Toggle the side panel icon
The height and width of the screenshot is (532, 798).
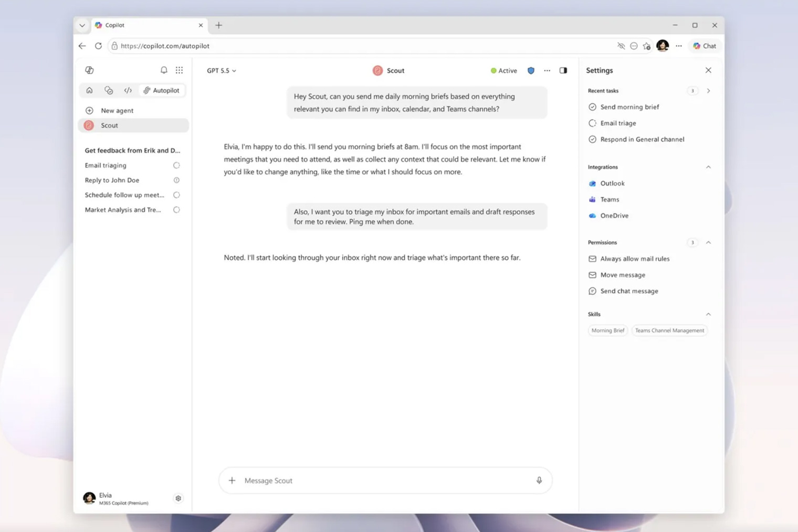[x=563, y=70]
